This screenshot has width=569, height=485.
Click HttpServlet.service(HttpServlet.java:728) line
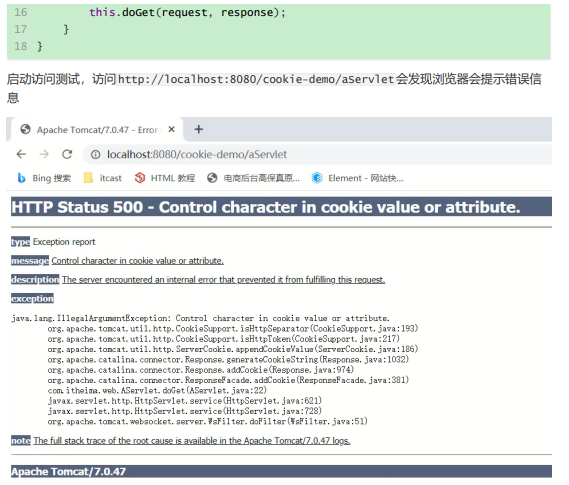point(185,411)
